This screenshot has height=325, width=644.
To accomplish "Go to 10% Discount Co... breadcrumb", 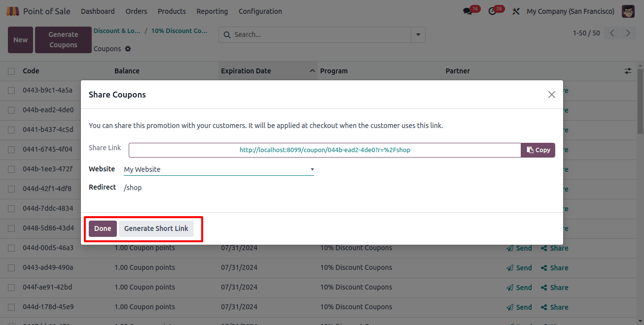I will [x=179, y=31].
